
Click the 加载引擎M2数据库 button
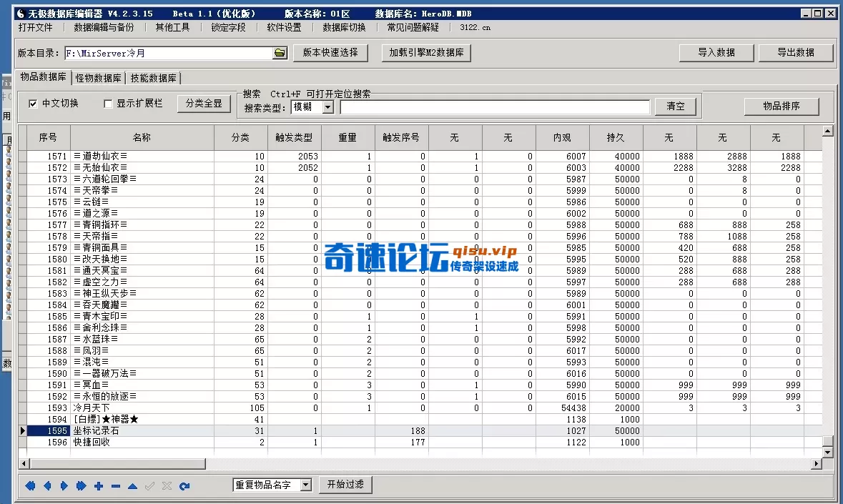pyautogui.click(x=426, y=53)
